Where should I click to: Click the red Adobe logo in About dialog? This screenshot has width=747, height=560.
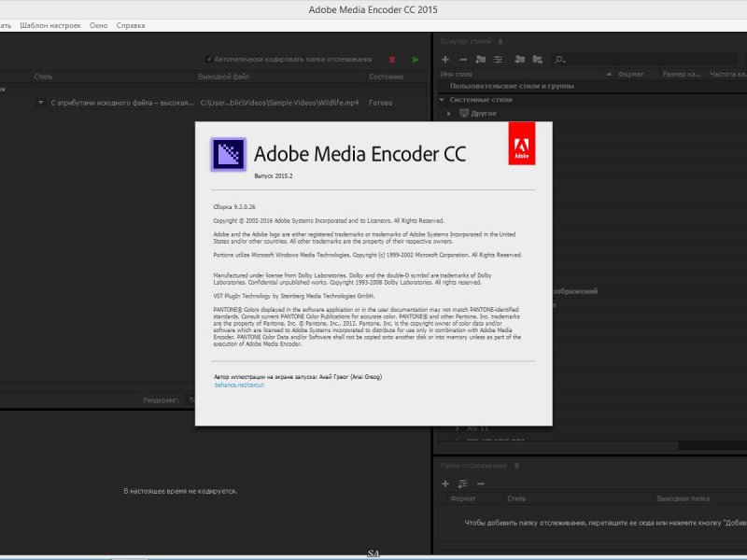tap(522, 144)
